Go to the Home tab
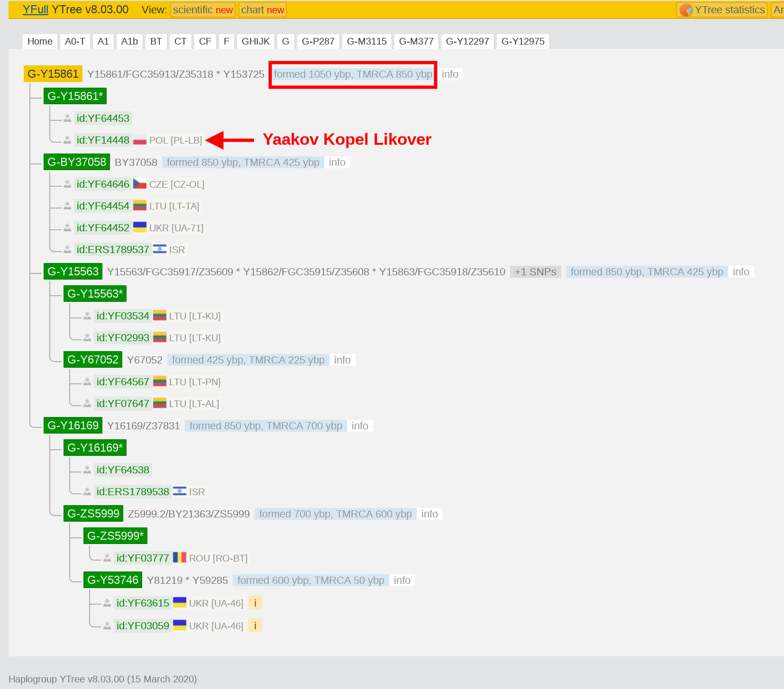 tap(40, 41)
